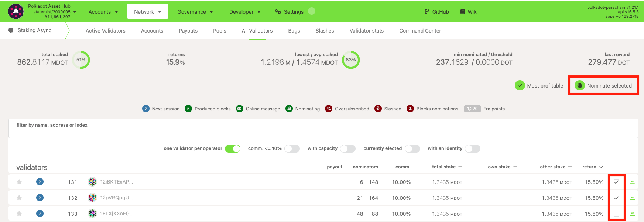Open the Network dropdown menu

tap(148, 11)
